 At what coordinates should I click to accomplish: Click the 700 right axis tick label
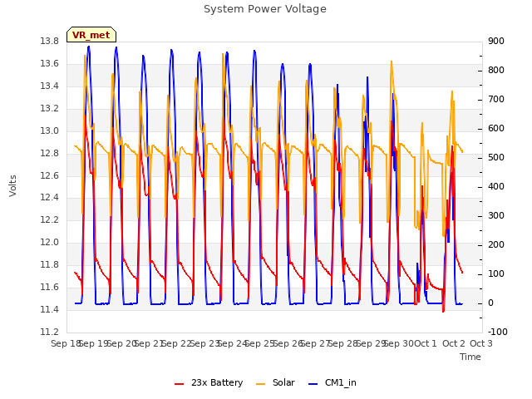coord(496,100)
